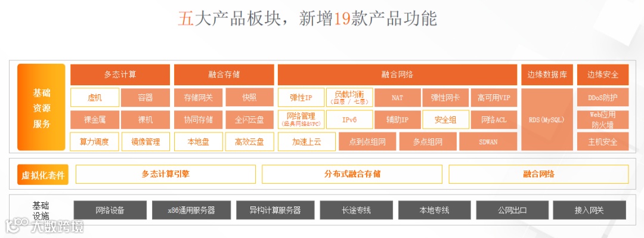Image resolution: width=644 pixels, height=238 pixels.
Task: Click 融合网络 box in 虚拟化套件 row
Action: (538, 174)
